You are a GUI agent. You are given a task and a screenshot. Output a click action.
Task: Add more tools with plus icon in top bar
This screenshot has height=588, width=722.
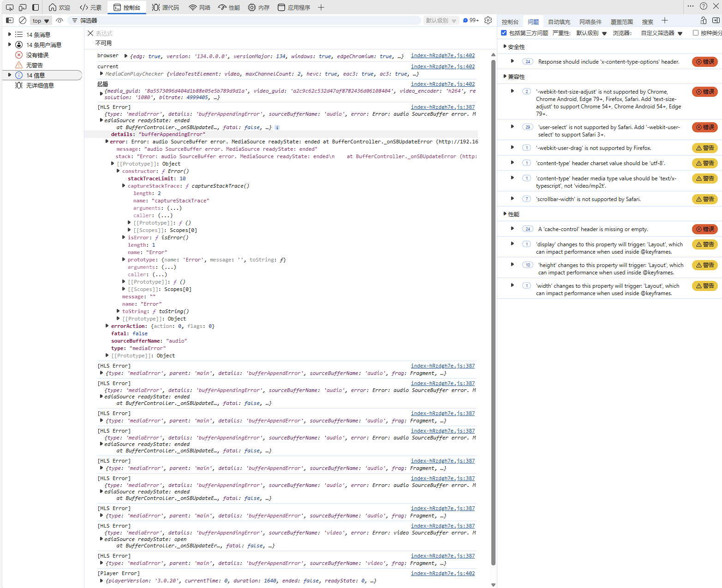coord(321,7)
